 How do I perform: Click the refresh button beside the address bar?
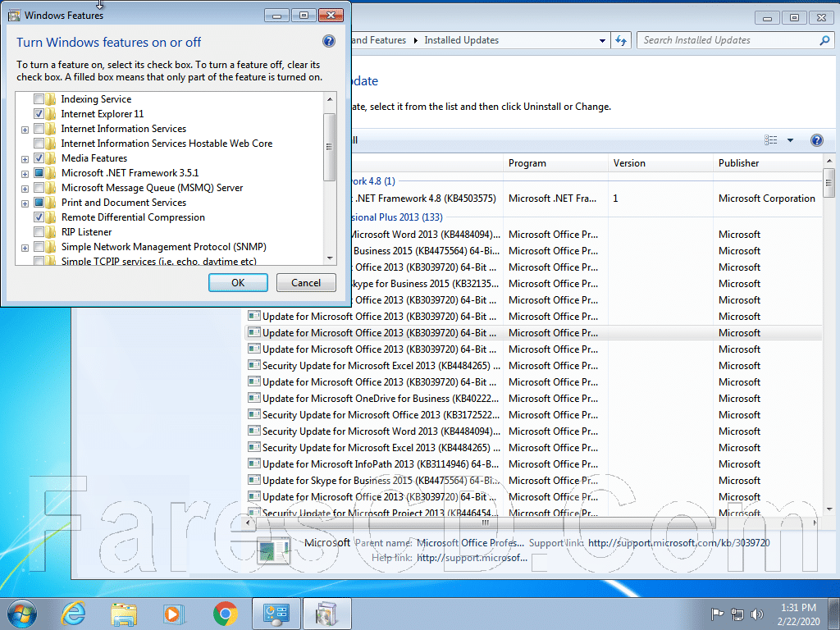click(621, 40)
